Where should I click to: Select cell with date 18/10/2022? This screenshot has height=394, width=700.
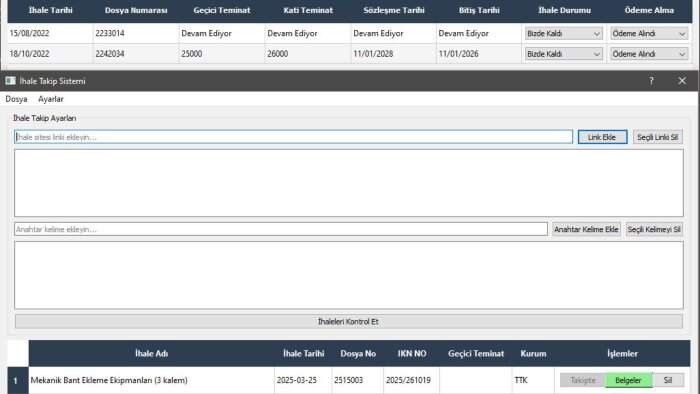click(50, 54)
